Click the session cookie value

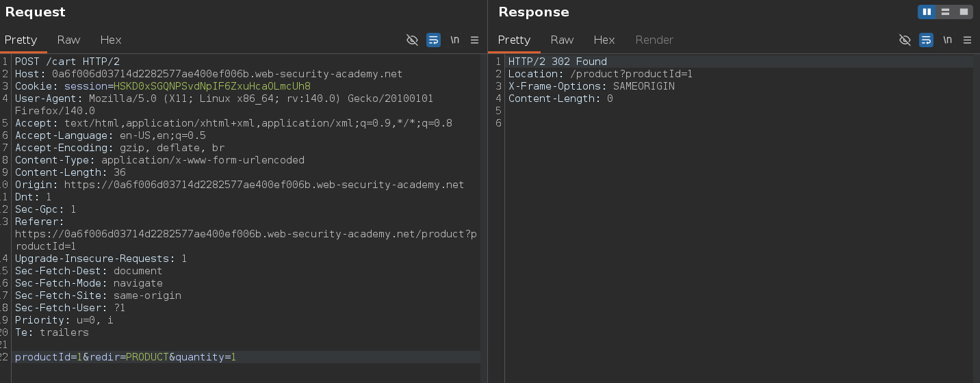(x=212, y=86)
